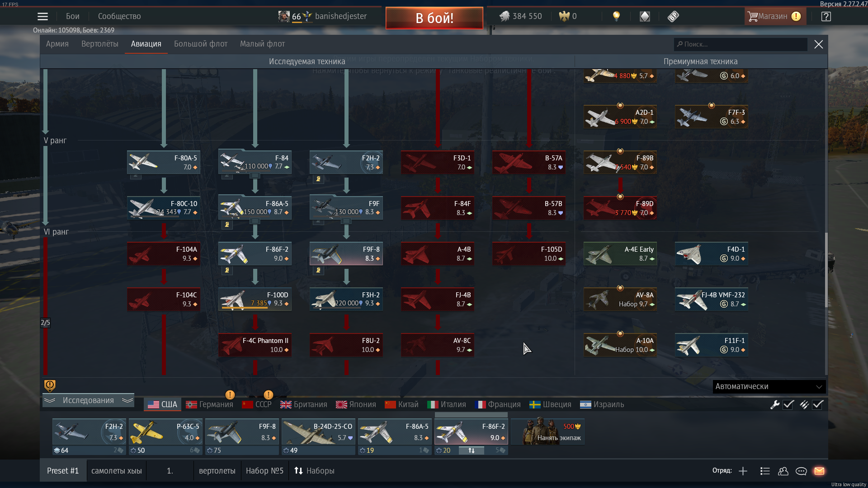Select the Швеция nation tab

click(x=550, y=405)
